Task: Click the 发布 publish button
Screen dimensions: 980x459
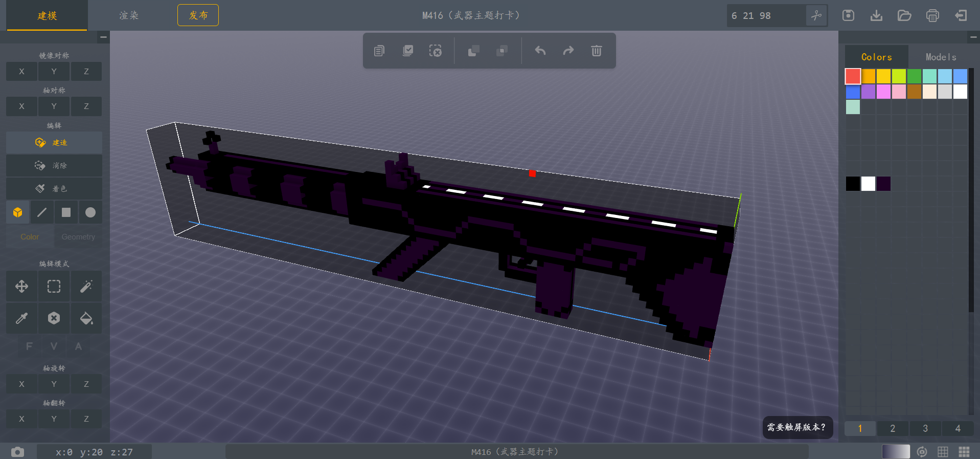Action: [198, 15]
